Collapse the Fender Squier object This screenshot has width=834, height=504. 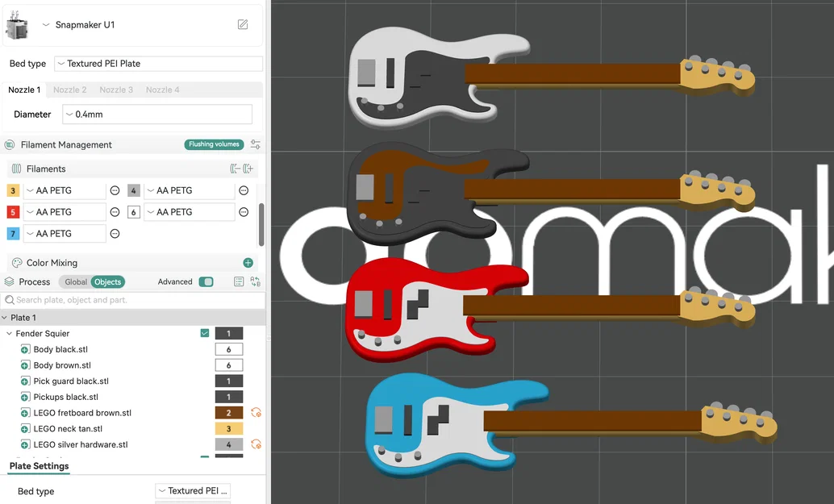9,333
